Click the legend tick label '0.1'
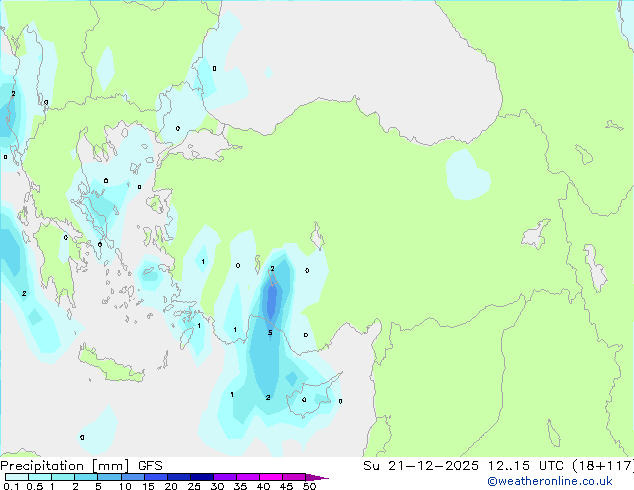The image size is (634, 490). 11,486
